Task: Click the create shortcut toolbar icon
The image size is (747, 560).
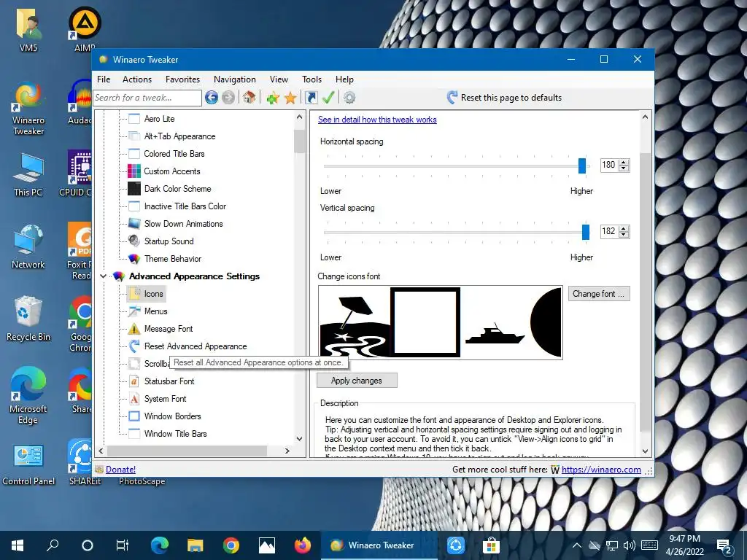Action: [311, 98]
